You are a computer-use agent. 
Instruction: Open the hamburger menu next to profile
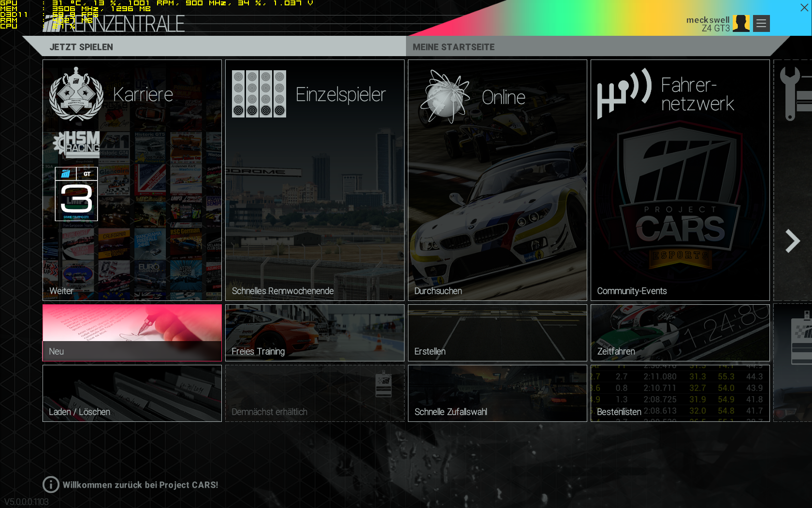tap(761, 23)
